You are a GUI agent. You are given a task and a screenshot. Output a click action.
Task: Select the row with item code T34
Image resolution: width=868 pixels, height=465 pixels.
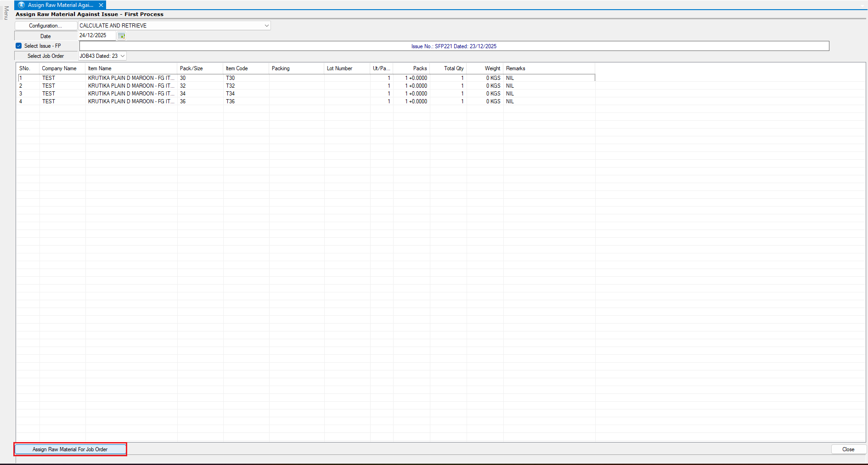tap(230, 94)
